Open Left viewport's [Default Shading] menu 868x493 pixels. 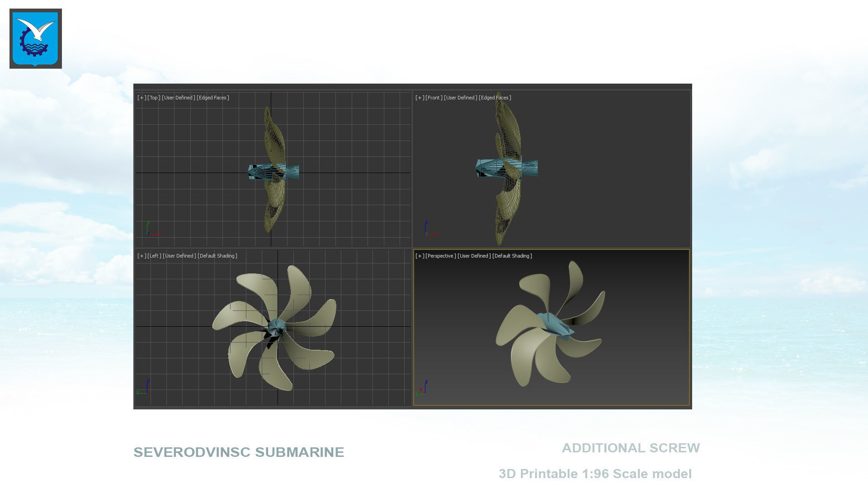(x=217, y=256)
